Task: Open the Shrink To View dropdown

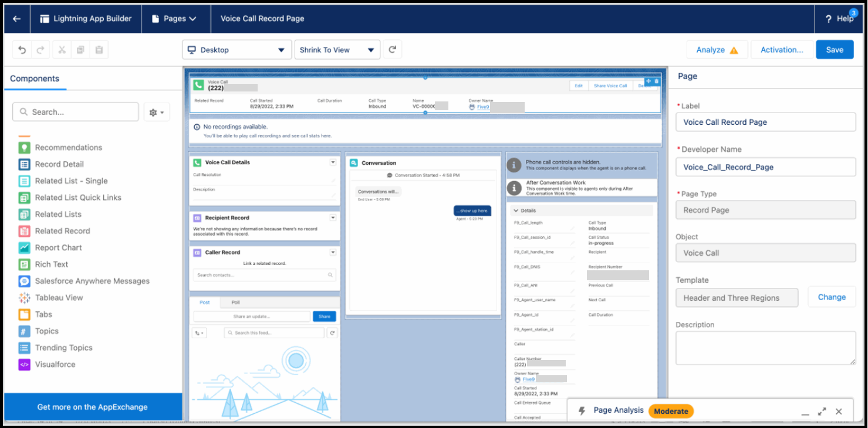Action: coord(337,50)
